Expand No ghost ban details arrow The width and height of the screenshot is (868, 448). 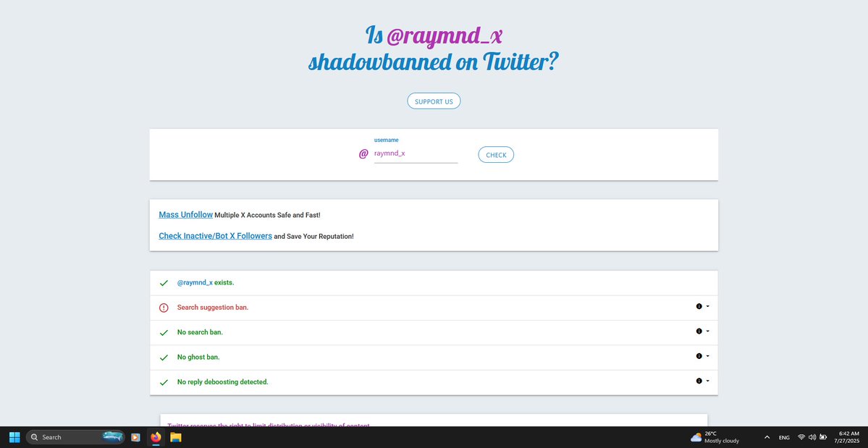click(708, 356)
